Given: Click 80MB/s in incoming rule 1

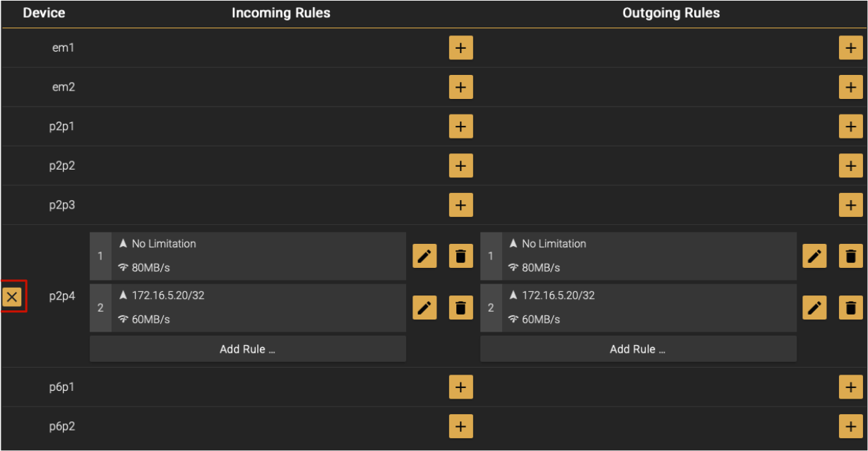Looking at the screenshot, I should pyautogui.click(x=150, y=268).
